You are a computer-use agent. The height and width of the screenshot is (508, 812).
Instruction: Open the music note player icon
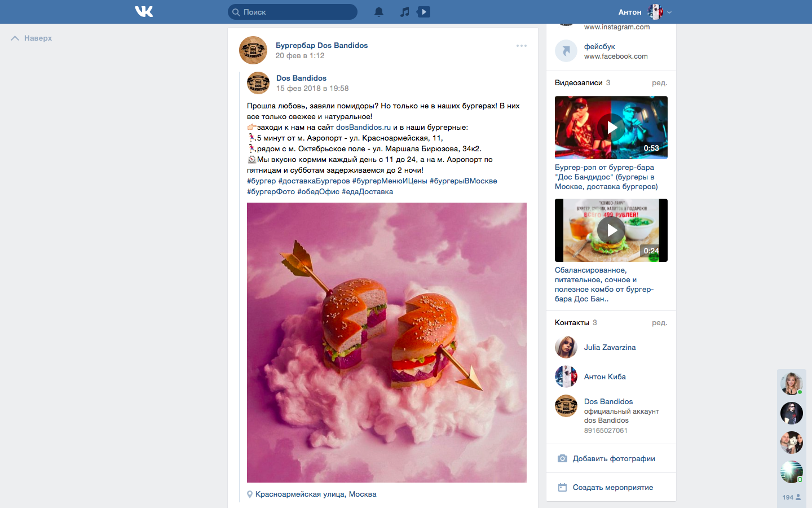[404, 12]
